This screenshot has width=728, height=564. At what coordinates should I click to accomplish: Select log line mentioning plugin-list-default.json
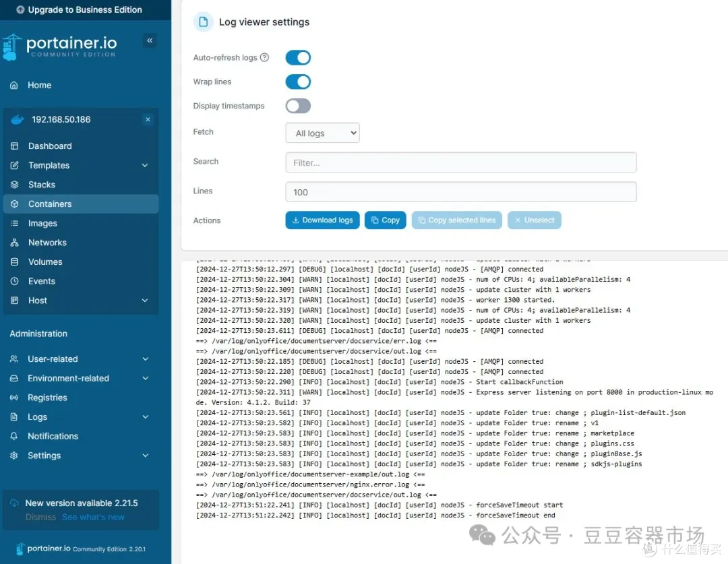tap(441, 412)
